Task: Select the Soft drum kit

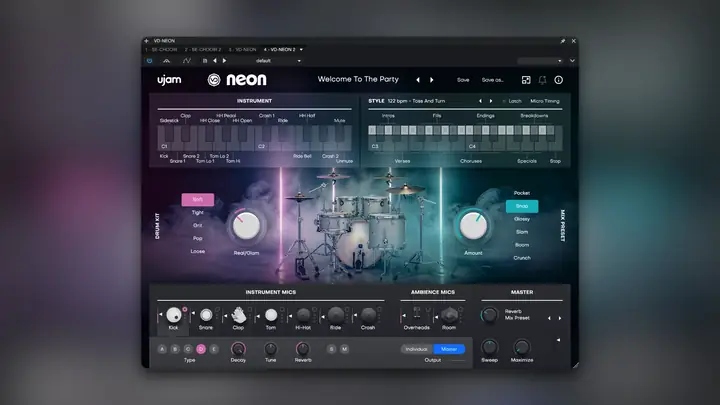Action: tap(198, 199)
